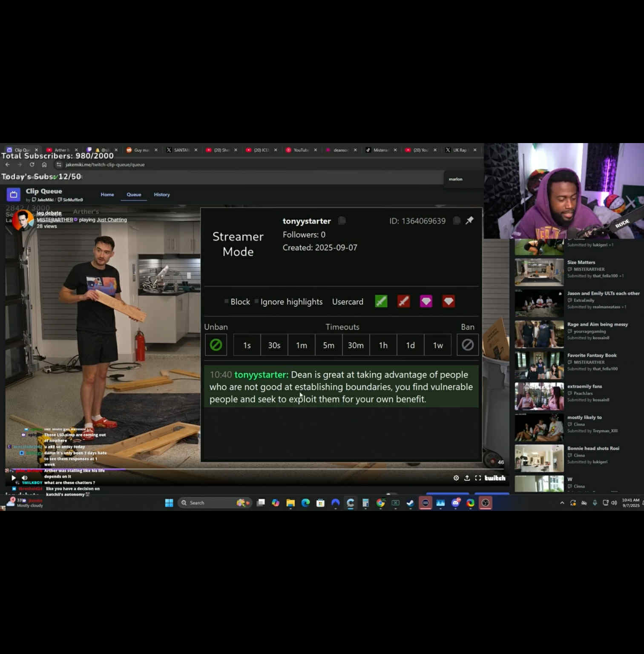Screen dimensions: 644x654
Task: Pin the tonyystarter user popup
Action: point(469,220)
